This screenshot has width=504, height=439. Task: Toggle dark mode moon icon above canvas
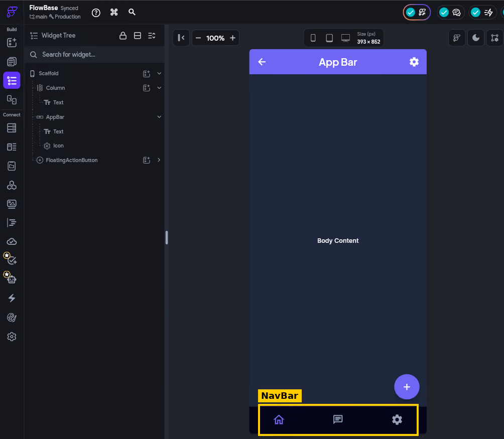click(476, 38)
